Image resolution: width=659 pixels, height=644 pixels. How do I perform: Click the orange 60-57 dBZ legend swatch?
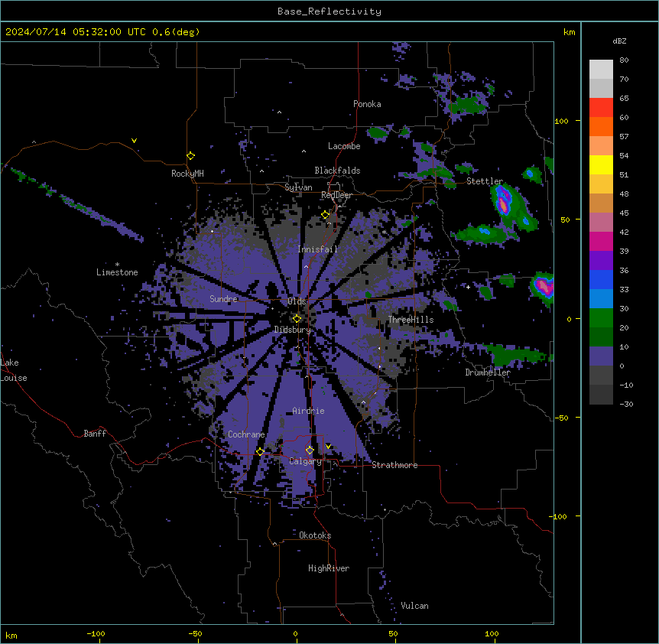tap(601, 126)
